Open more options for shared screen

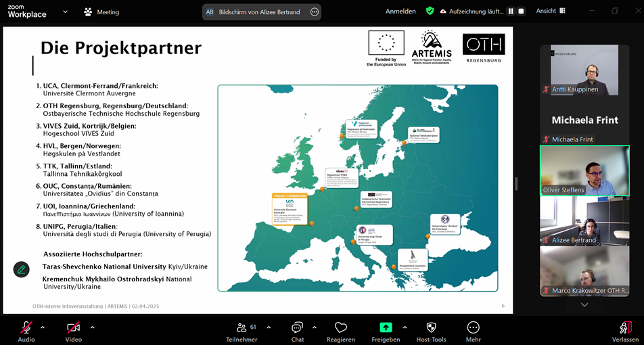[x=315, y=12]
